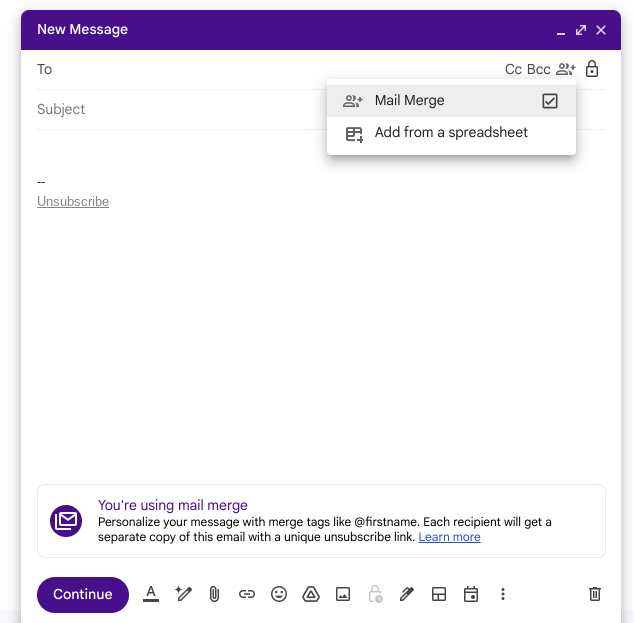
Task: Insert files using Google Drive icon
Action: (x=311, y=594)
